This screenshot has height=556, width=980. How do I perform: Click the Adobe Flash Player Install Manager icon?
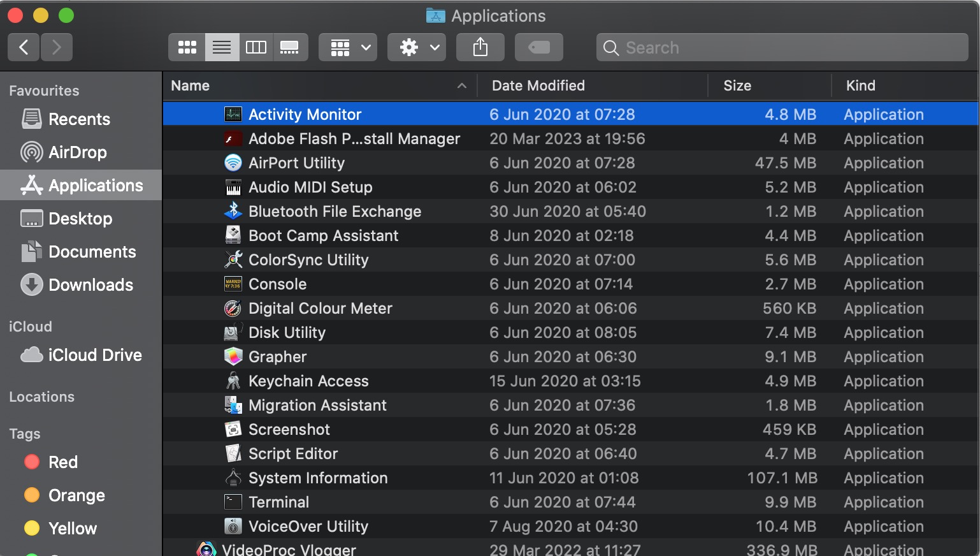(233, 138)
